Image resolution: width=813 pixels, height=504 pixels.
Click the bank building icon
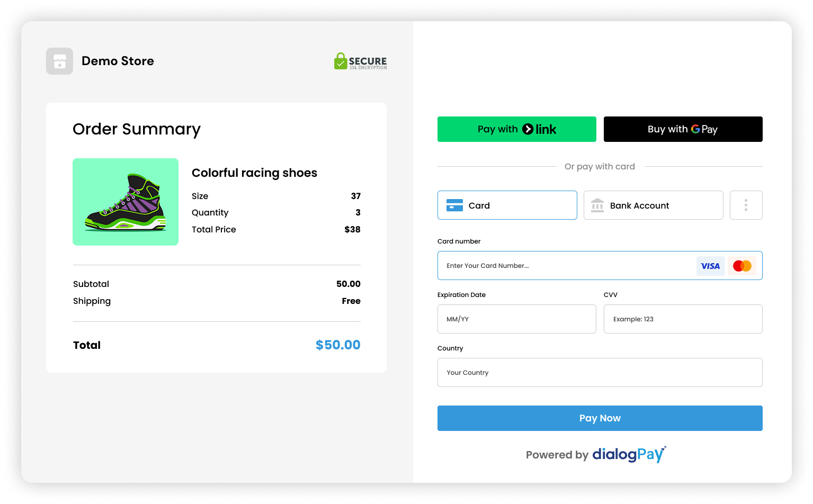(x=597, y=205)
